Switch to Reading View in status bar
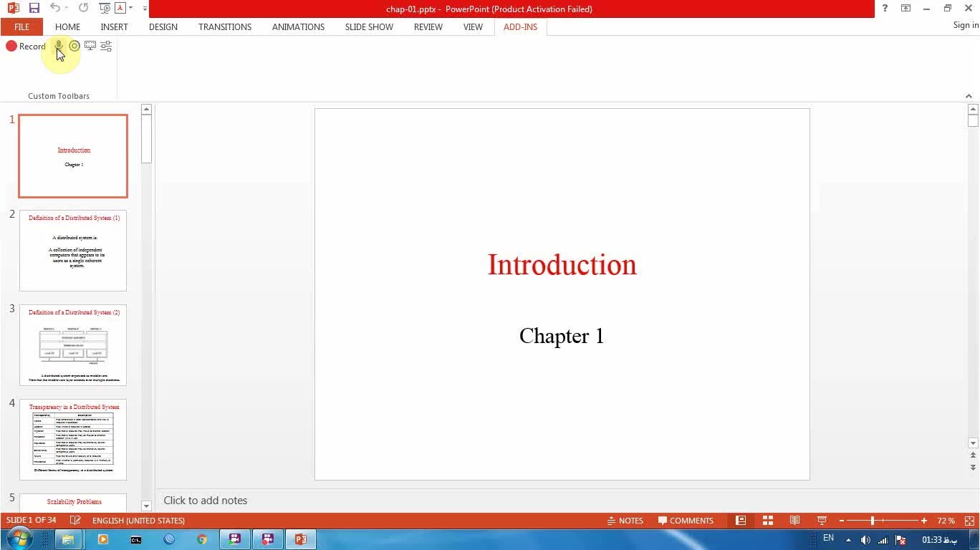Screen dimensions: 980x550 tap(794, 521)
